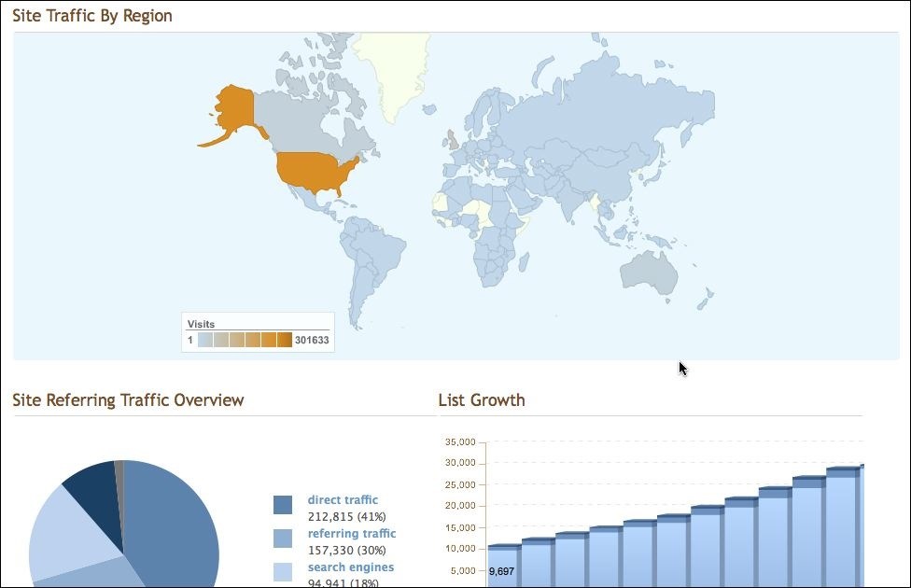Click the "Visits" legend title
The image size is (911, 588).
(x=201, y=324)
